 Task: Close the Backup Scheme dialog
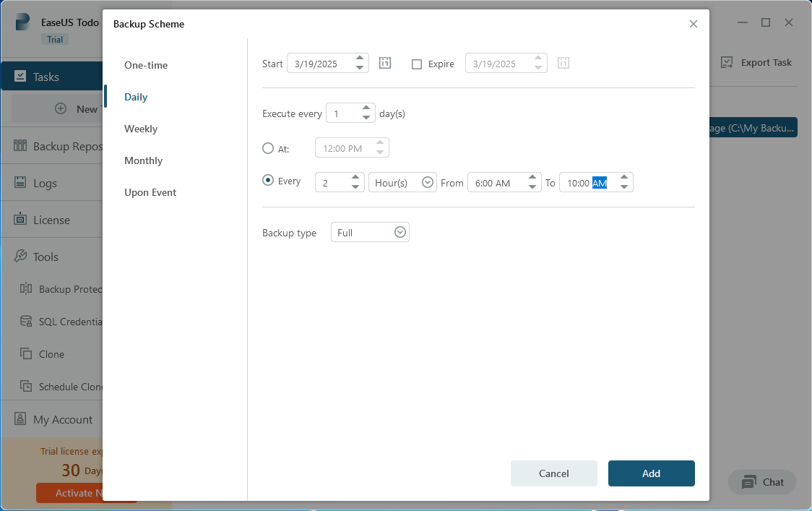coord(694,24)
